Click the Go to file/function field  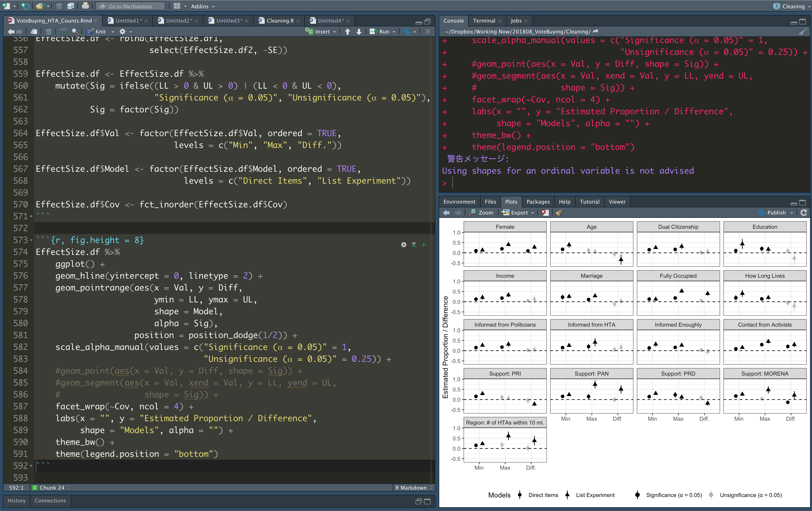pyautogui.click(x=130, y=6)
